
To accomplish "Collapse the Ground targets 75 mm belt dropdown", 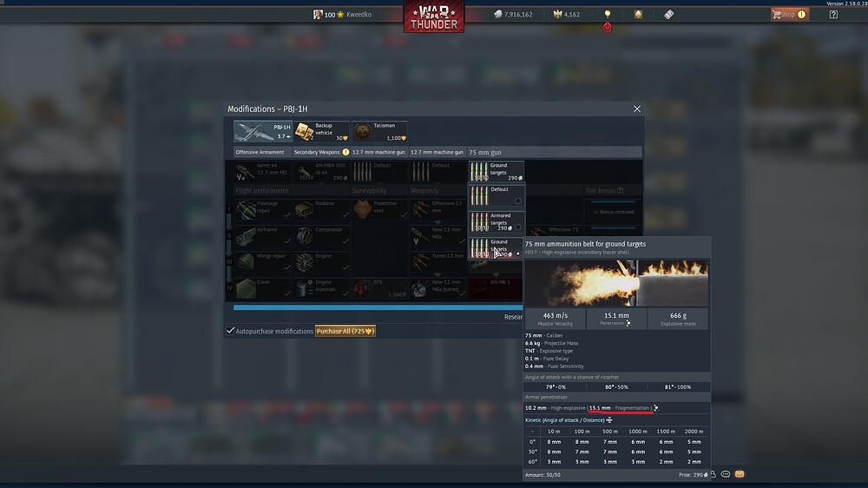I will point(496,172).
